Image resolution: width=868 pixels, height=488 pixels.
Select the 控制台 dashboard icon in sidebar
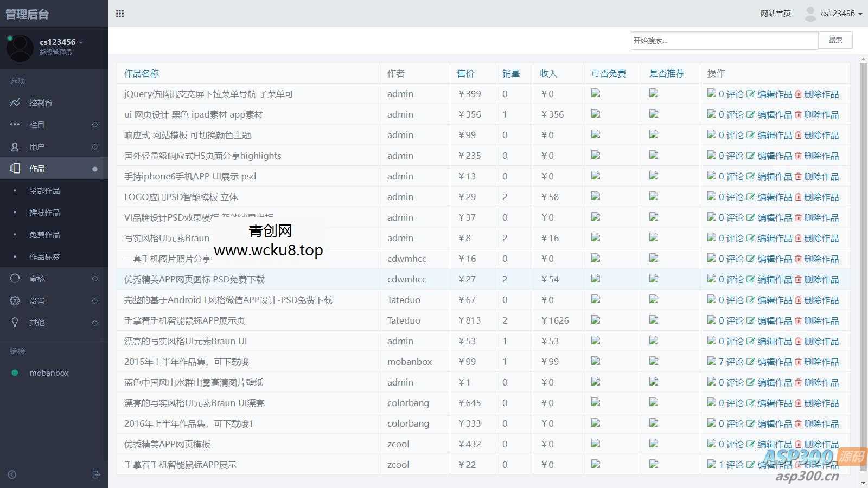pyautogui.click(x=15, y=102)
